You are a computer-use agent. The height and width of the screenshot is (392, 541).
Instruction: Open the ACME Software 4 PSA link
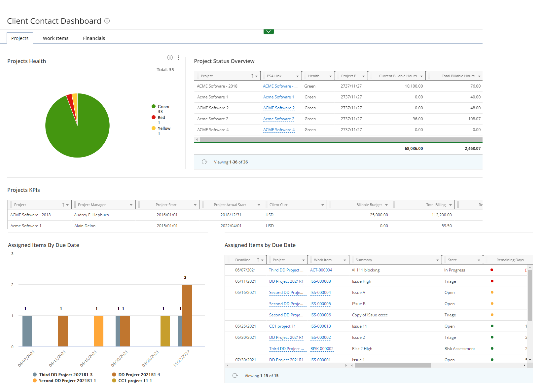[279, 130]
